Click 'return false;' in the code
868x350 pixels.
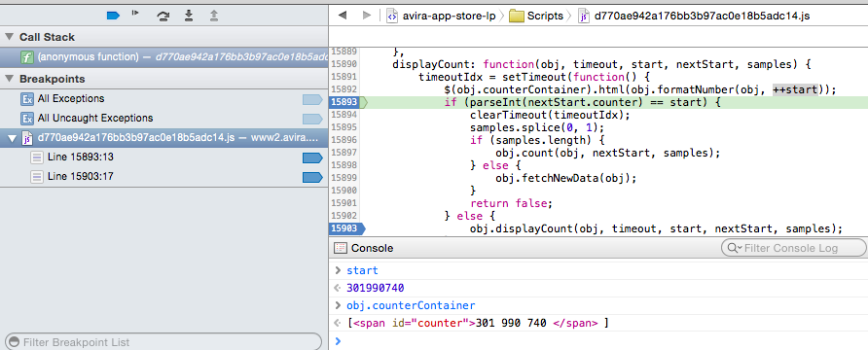coord(512,203)
